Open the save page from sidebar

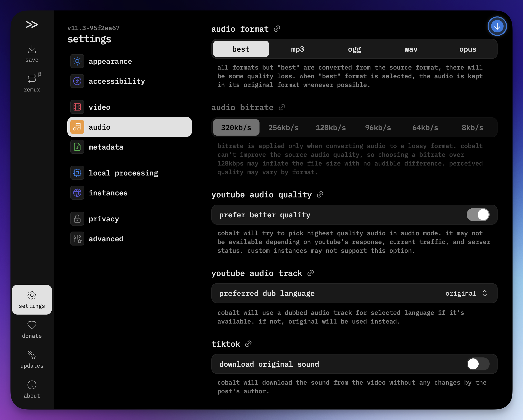[x=32, y=53]
